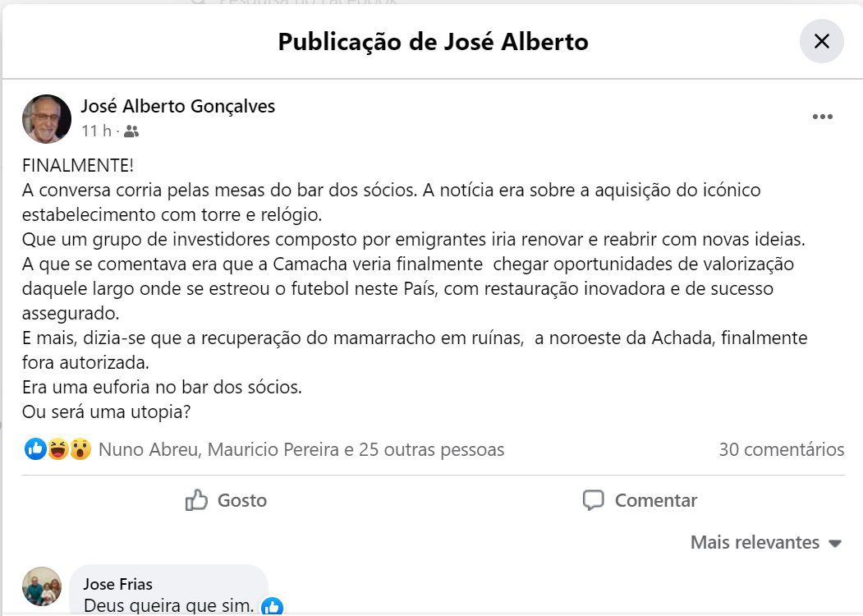Click the 11 h post timestamp

[96, 131]
